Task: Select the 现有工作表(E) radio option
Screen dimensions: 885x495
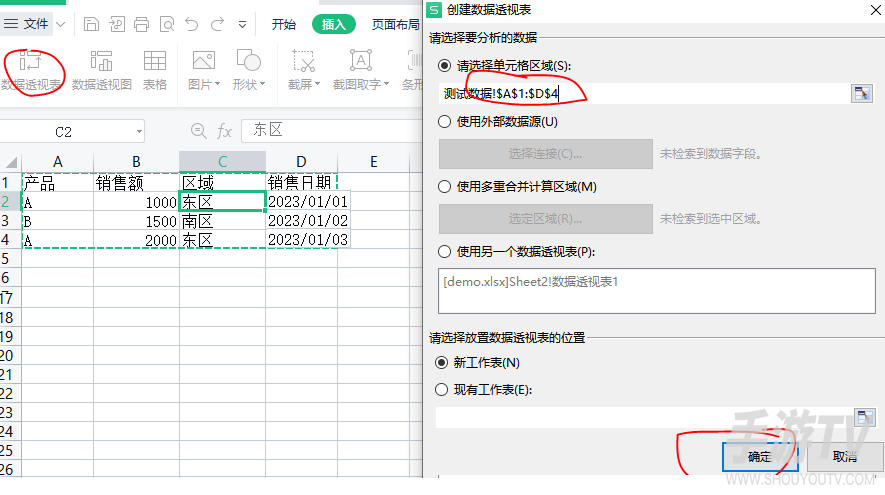Action: pyautogui.click(x=442, y=390)
